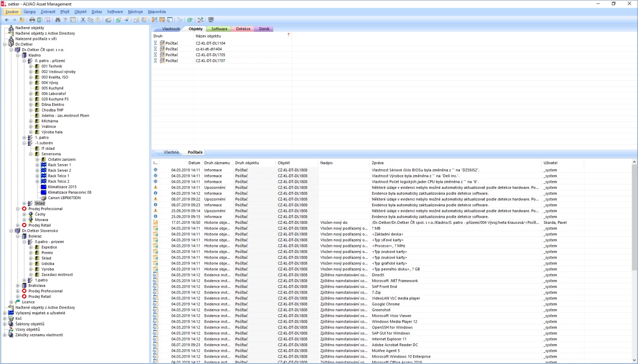Click the Počítač icon for CZ-KL-DT-DL1707
This screenshot has width=638, height=364.
162,61
